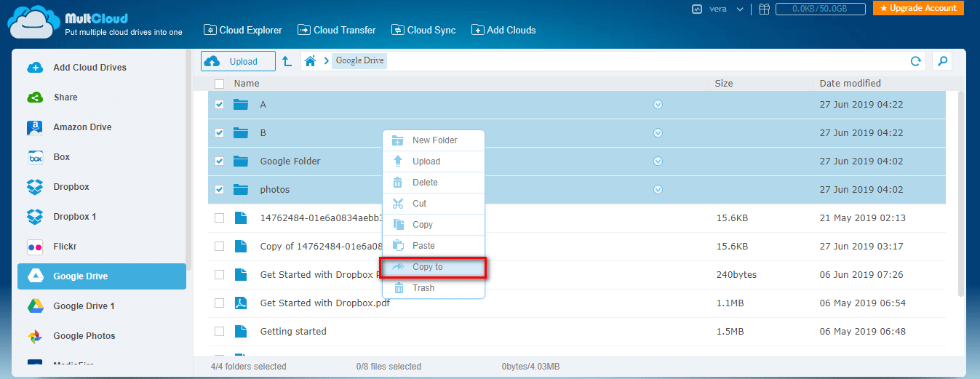Open file search magnifier
Screen dimensions: 980x379
click(942, 61)
